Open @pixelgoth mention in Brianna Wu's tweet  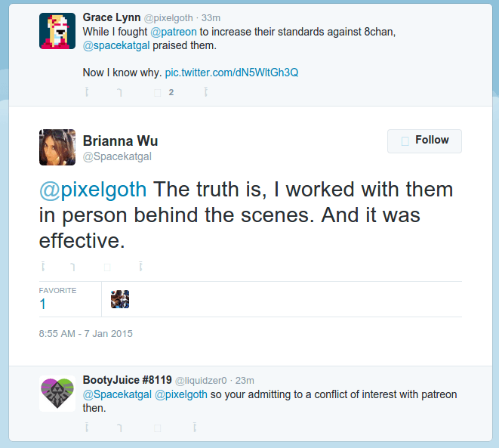[93, 190]
